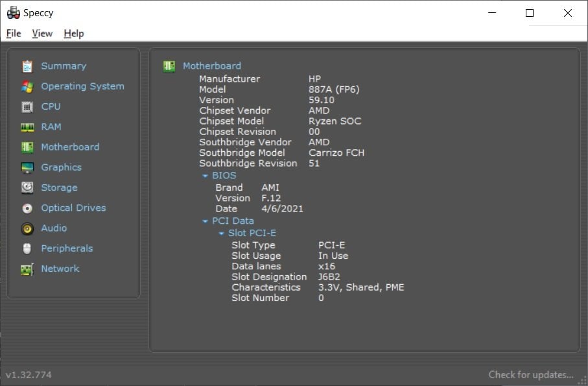Select the Slot Usage value In Use
The width and height of the screenshot is (588, 386).
[x=333, y=256]
